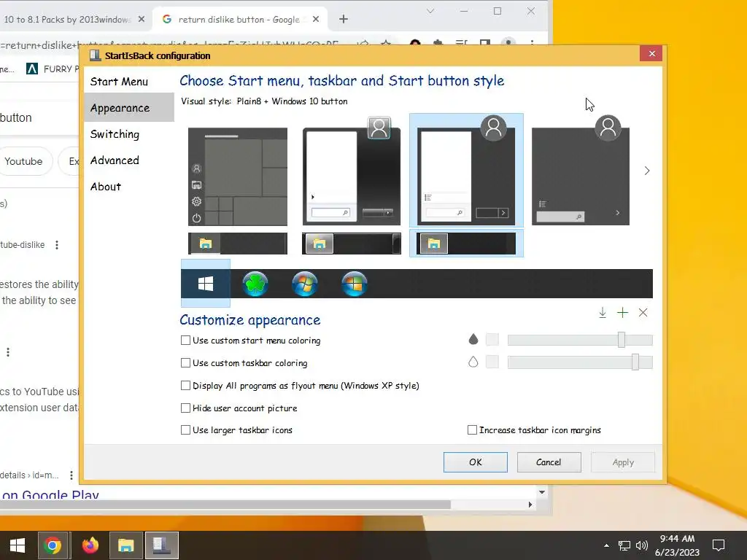The width and height of the screenshot is (747, 560).
Task: Open the Action Center notifications icon
Action: coord(719,545)
